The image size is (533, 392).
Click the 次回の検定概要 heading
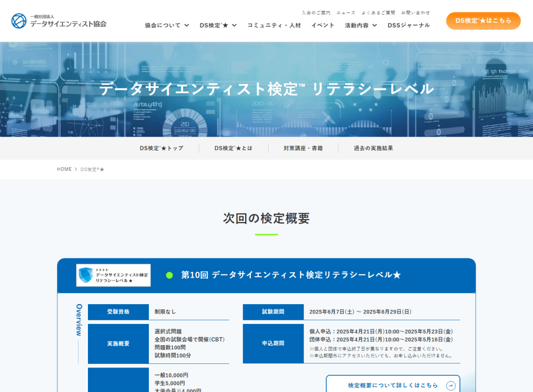click(x=266, y=218)
